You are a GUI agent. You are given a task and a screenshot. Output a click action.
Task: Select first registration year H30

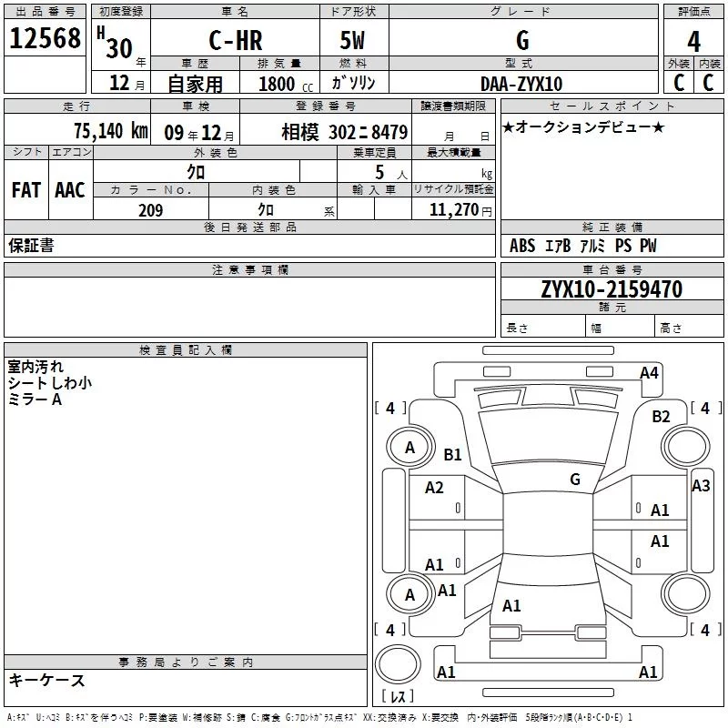[x=116, y=44]
